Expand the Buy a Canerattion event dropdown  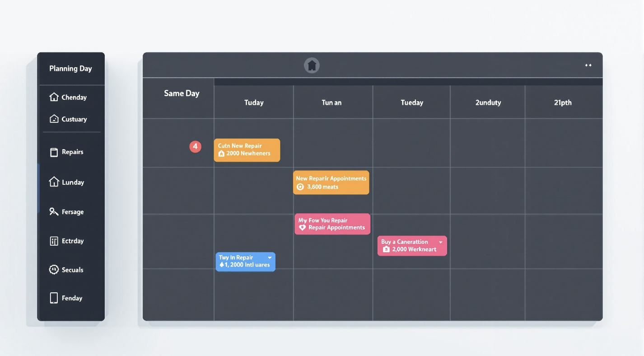click(x=441, y=242)
